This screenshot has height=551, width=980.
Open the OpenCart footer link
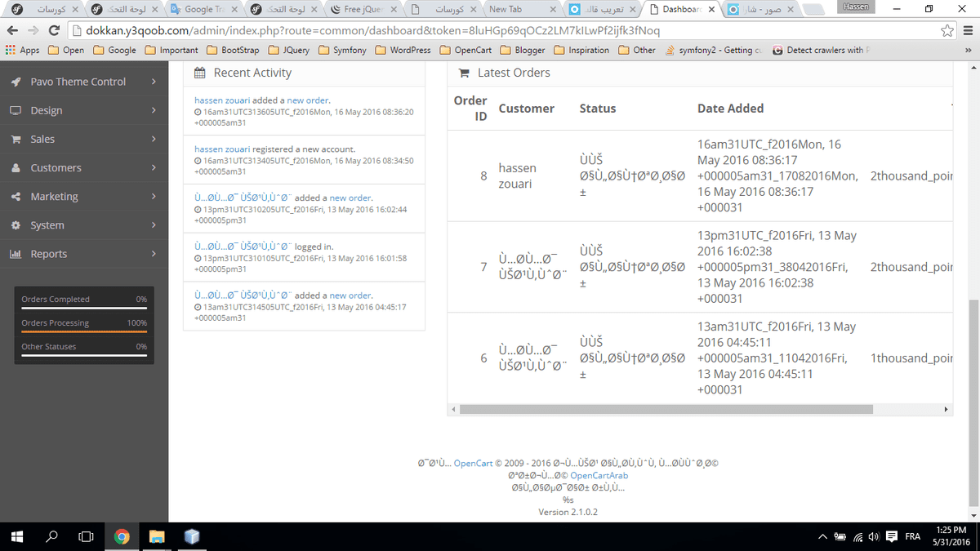click(x=473, y=463)
